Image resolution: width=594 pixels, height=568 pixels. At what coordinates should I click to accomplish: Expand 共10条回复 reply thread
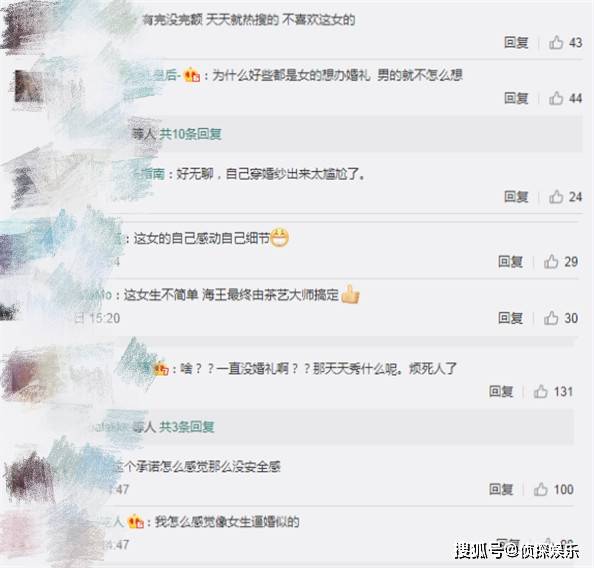[x=190, y=134]
